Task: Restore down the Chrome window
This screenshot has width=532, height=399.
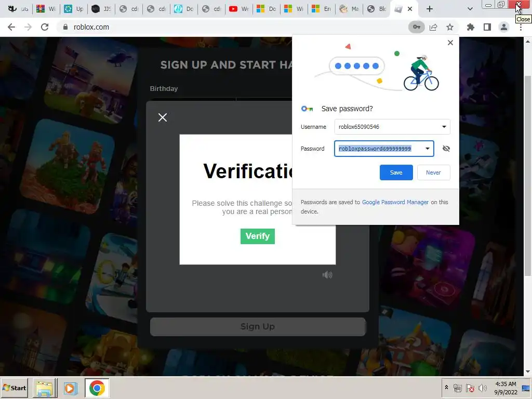Action: 501,5
